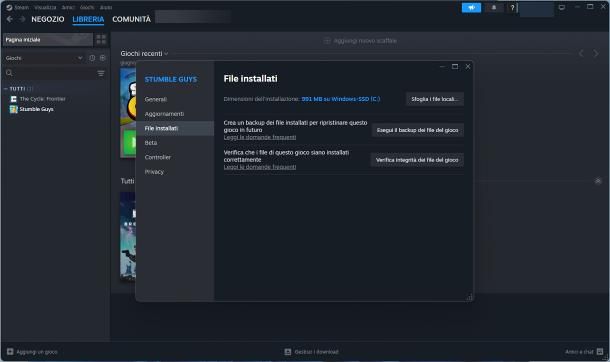Viewport: 610px width, 362px height.
Task: Click the magnifier search icon in the library sidebar
Action: point(9,73)
